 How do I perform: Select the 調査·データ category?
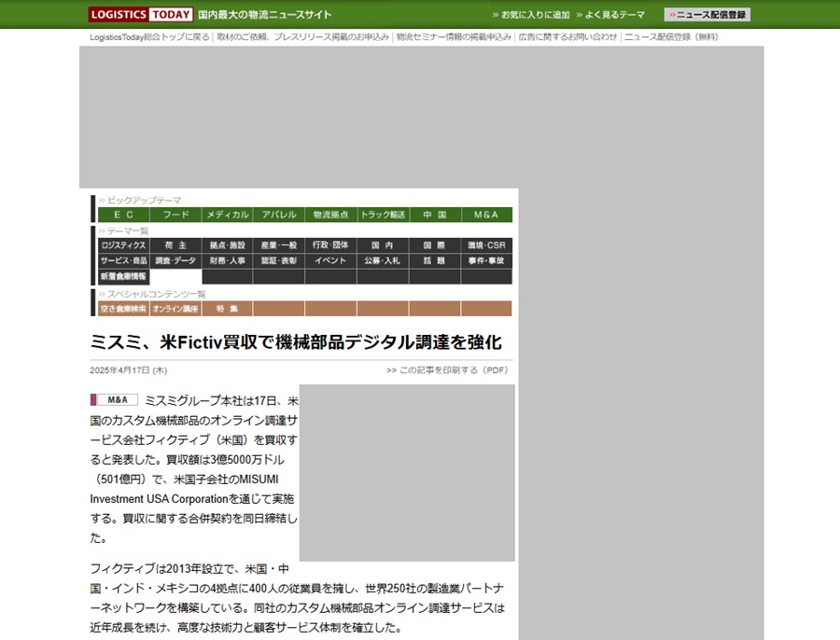click(175, 261)
